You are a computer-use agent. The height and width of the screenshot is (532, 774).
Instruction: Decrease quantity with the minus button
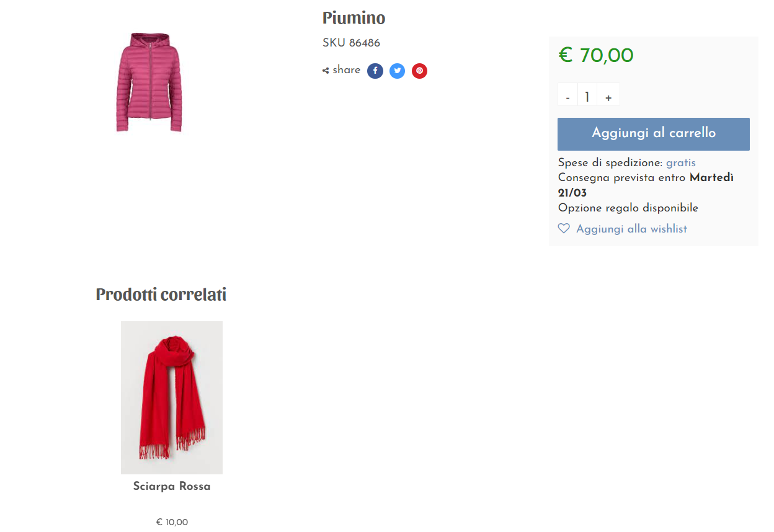click(567, 97)
